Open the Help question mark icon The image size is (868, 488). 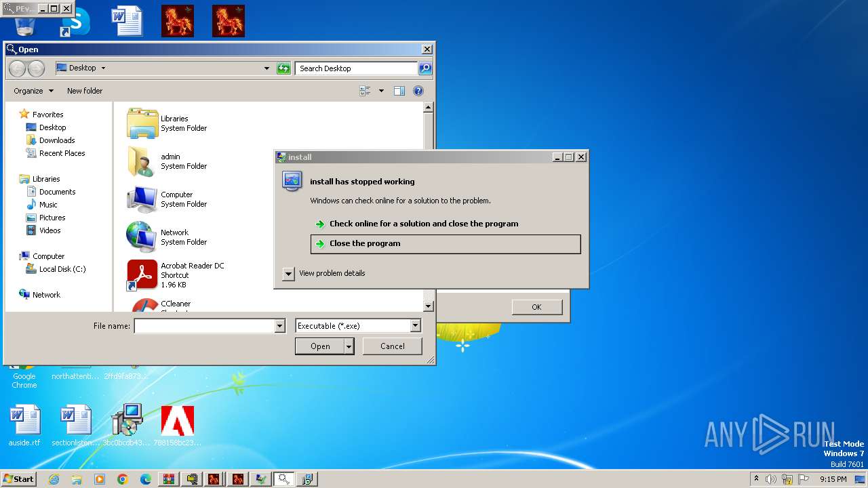[x=418, y=91]
